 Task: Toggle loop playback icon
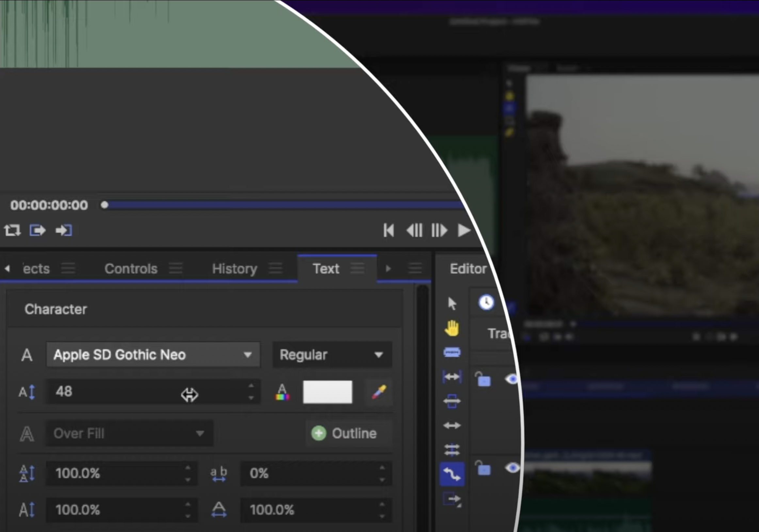12,230
